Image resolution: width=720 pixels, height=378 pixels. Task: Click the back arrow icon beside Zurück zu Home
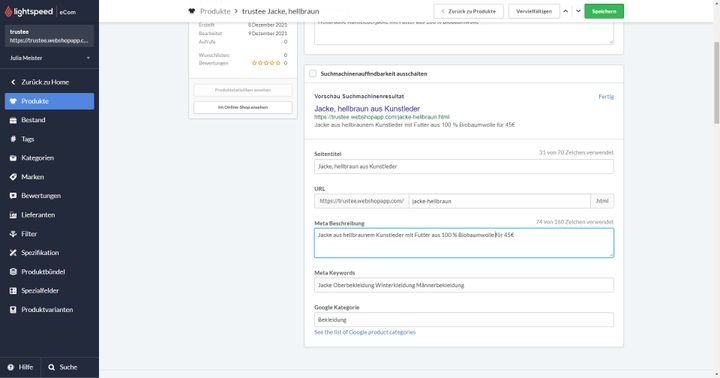click(x=13, y=82)
